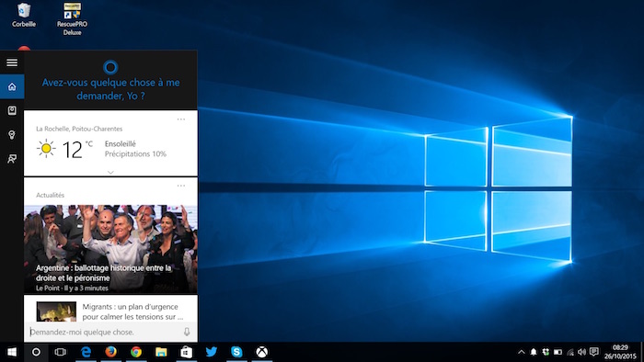Select the RescuePRO Deluxe desktop shortcut
The width and height of the screenshot is (644, 362).
click(x=72, y=19)
